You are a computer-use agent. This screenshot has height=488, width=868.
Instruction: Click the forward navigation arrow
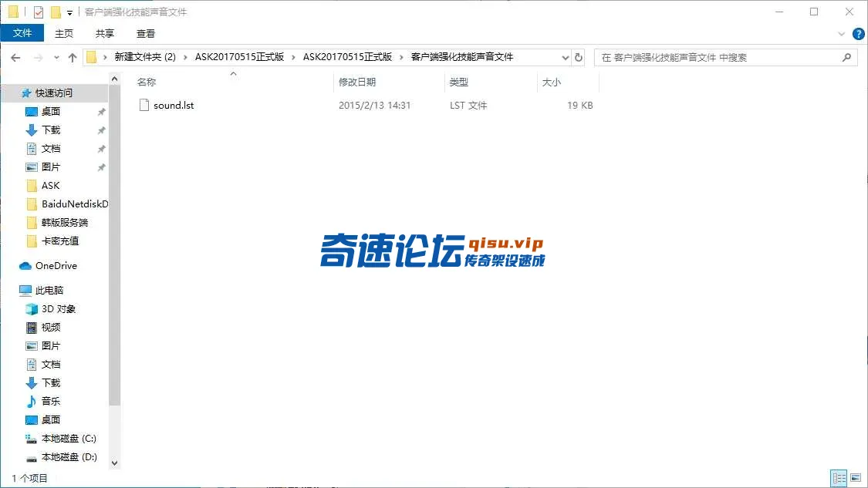click(x=39, y=58)
